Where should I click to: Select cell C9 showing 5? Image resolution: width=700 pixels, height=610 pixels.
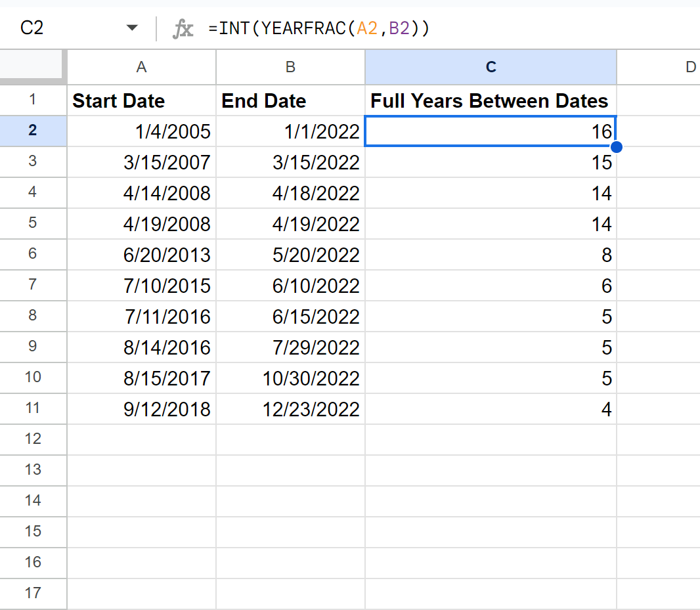click(491, 347)
